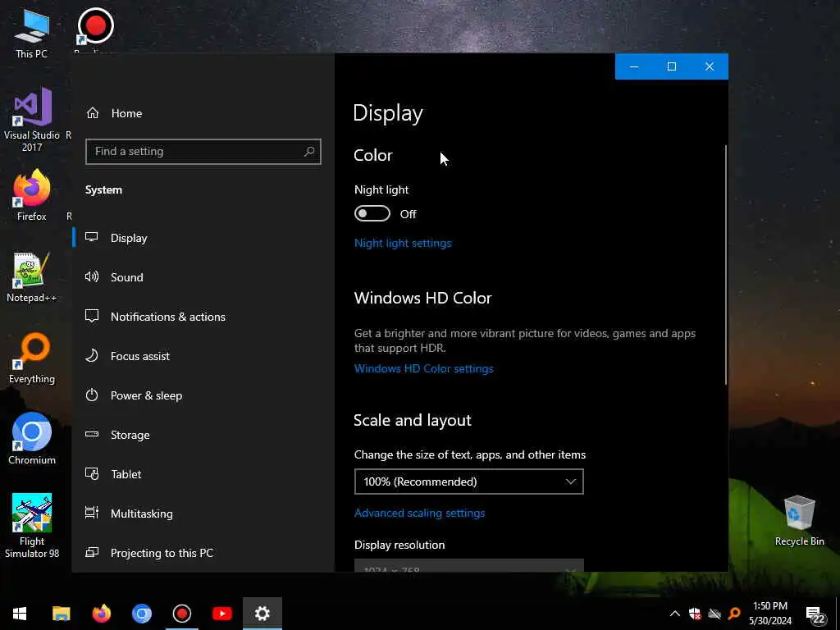Screen dimensions: 840x630
Task: Select the Recycle Bin on desktop
Action: click(799, 521)
